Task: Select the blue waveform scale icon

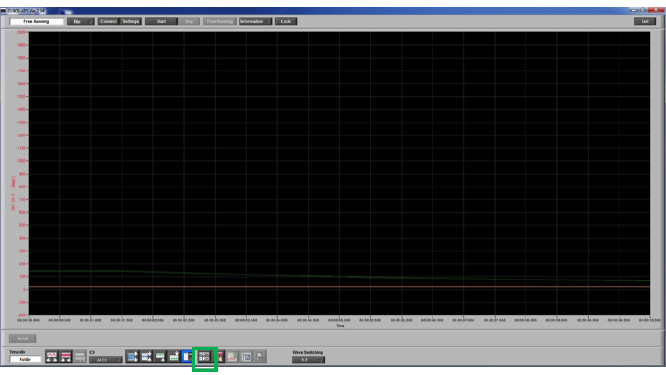Action: point(133,356)
